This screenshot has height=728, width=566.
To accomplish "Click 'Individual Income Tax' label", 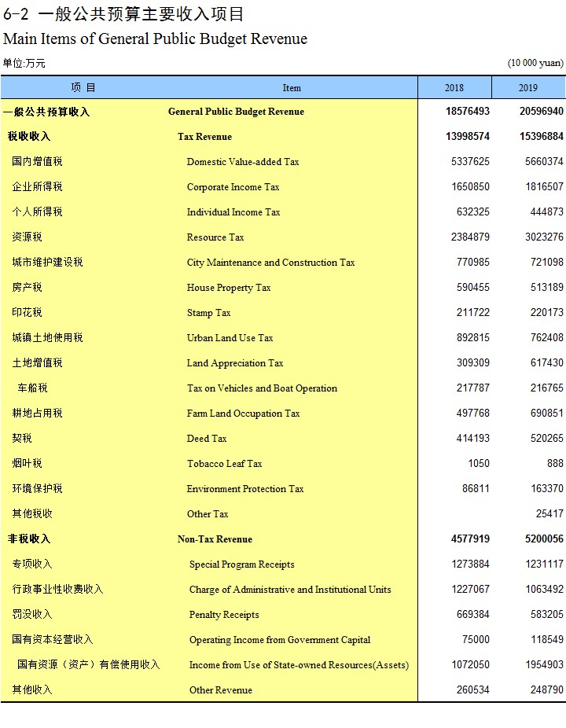I will click(x=233, y=212).
